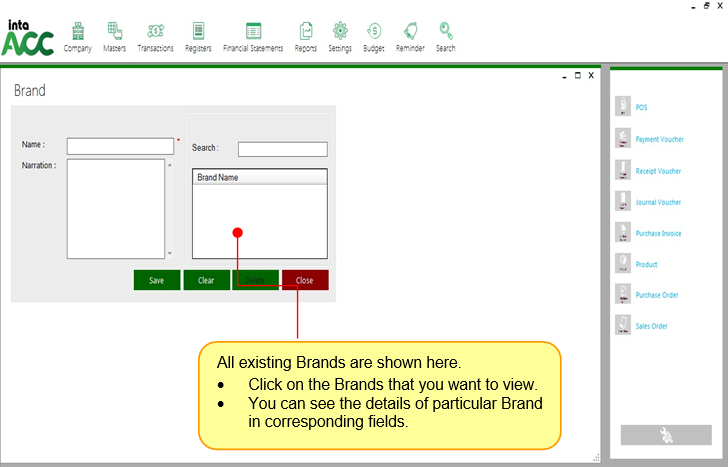728x467 pixels.
Task: Open the Settings gear icon
Action: coord(340,32)
